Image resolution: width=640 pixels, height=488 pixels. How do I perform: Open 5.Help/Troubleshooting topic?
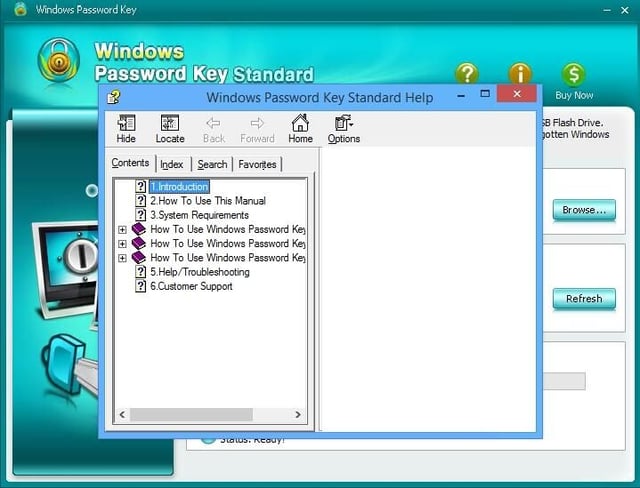click(200, 272)
